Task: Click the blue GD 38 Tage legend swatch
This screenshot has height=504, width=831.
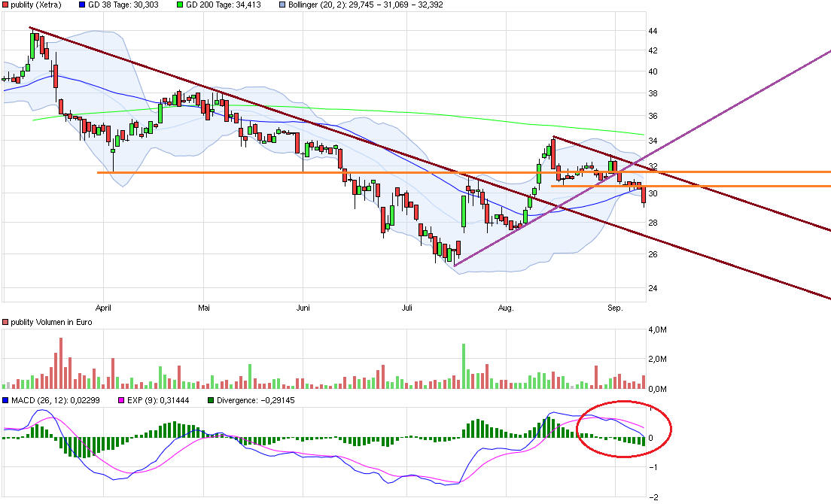Action: point(81,5)
